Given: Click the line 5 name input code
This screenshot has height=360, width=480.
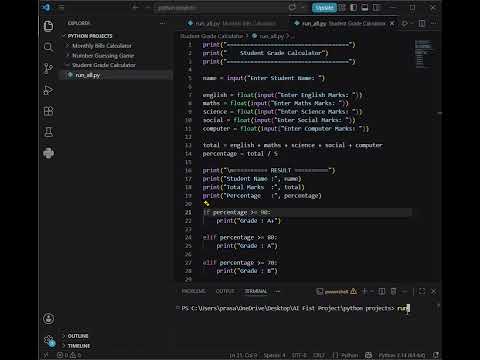Looking at the screenshot, I should 263,78.
